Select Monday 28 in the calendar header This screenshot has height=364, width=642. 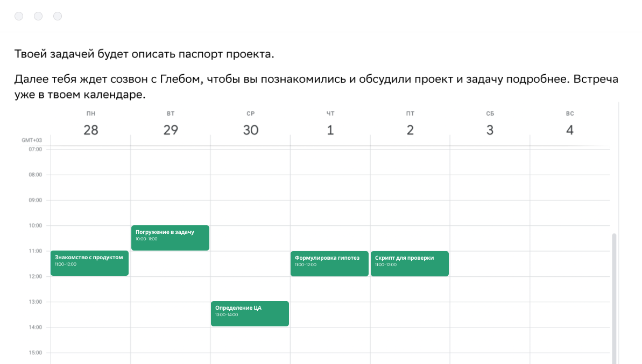click(90, 130)
